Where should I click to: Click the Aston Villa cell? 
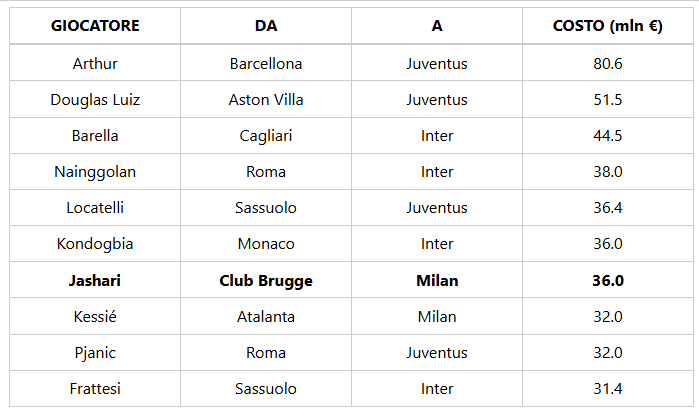pyautogui.click(x=266, y=100)
